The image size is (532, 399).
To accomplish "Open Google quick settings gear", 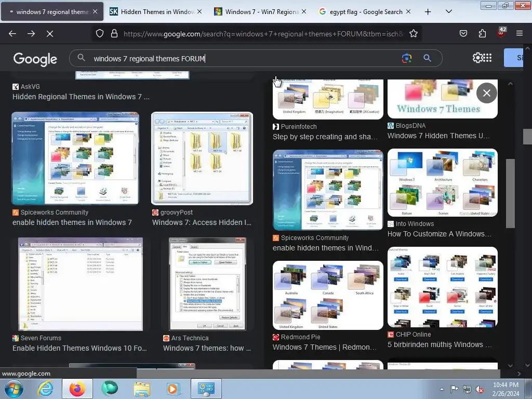I will (477, 58).
